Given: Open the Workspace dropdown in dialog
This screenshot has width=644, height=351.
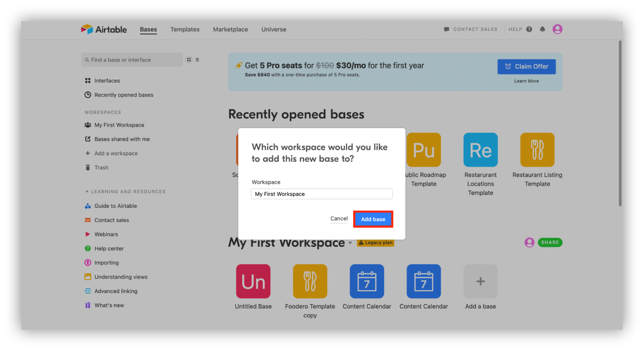Looking at the screenshot, I should tap(322, 194).
